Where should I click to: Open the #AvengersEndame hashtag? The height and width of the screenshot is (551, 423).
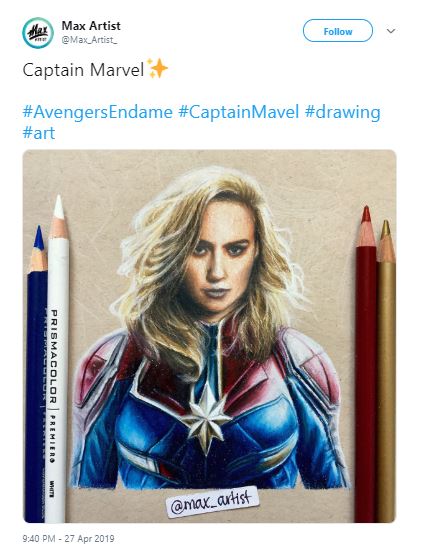98,112
